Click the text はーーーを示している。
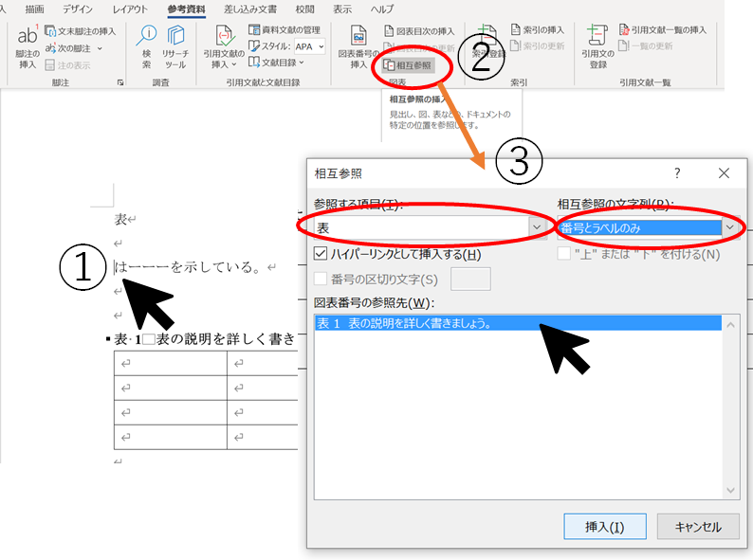Image resolution: width=753 pixels, height=560 pixels. [x=188, y=267]
